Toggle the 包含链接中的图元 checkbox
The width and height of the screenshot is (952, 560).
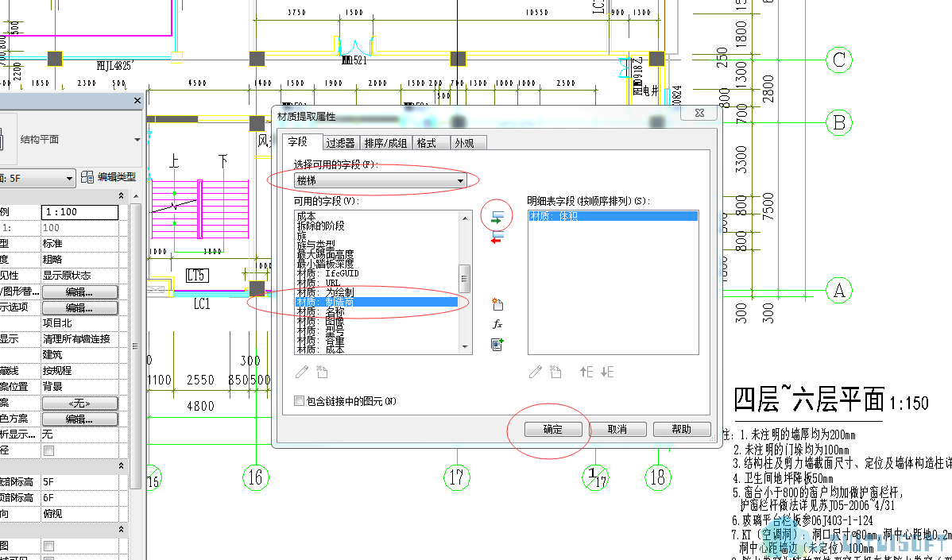[x=299, y=401]
